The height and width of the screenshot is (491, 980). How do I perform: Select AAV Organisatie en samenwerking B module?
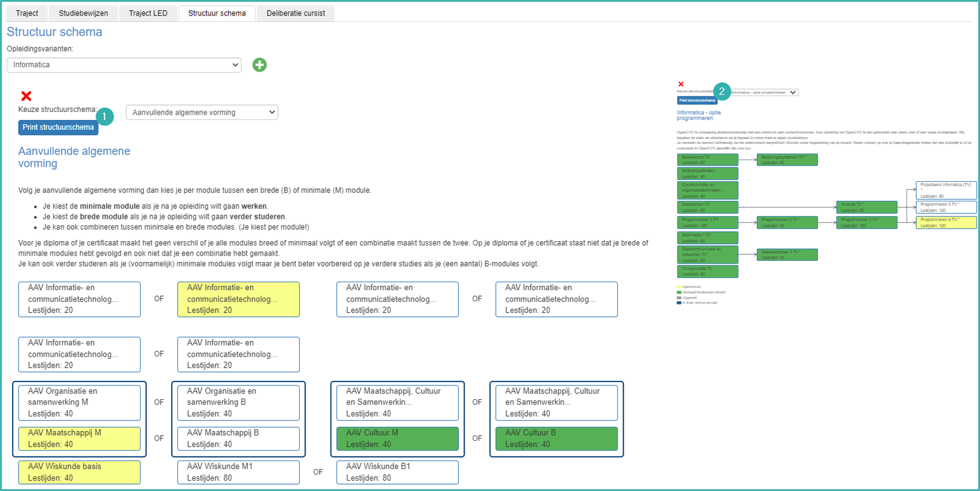pyautogui.click(x=239, y=403)
